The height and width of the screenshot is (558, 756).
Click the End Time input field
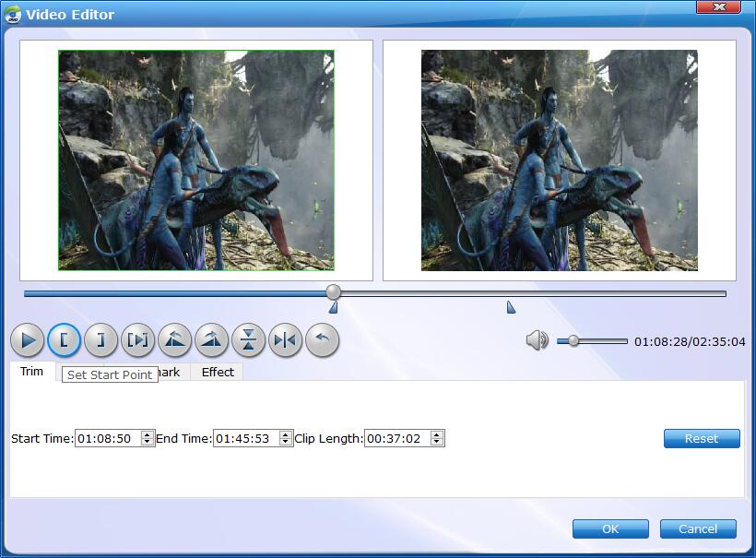tap(245, 438)
